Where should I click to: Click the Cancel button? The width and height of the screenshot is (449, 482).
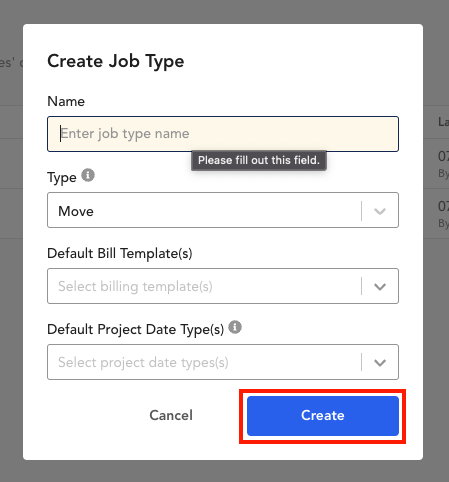point(171,415)
